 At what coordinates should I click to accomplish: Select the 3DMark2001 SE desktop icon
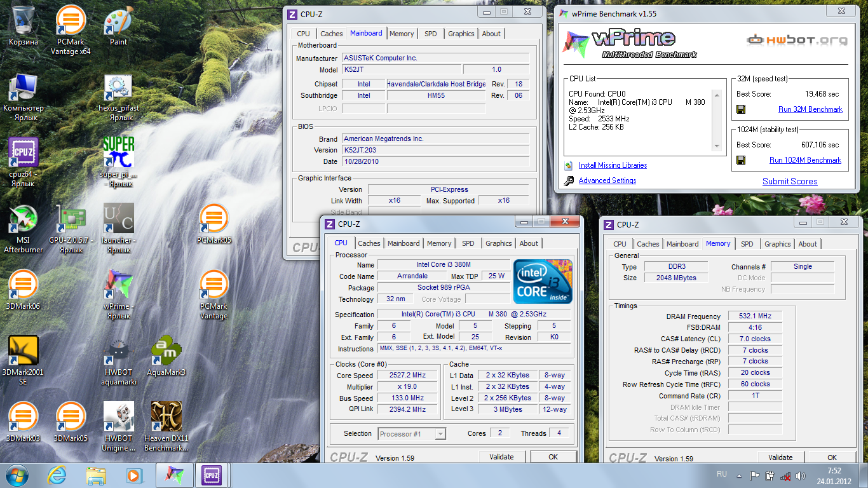(24, 361)
